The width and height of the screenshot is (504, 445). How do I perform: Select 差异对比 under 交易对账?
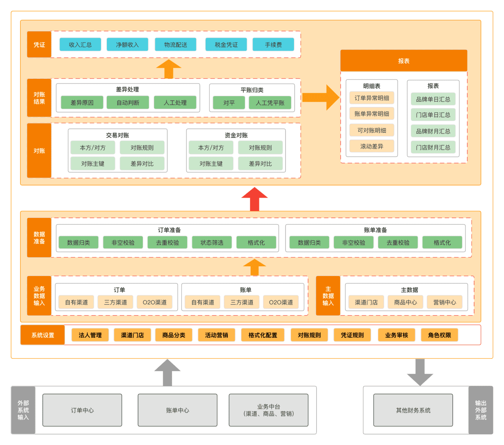coord(142,163)
